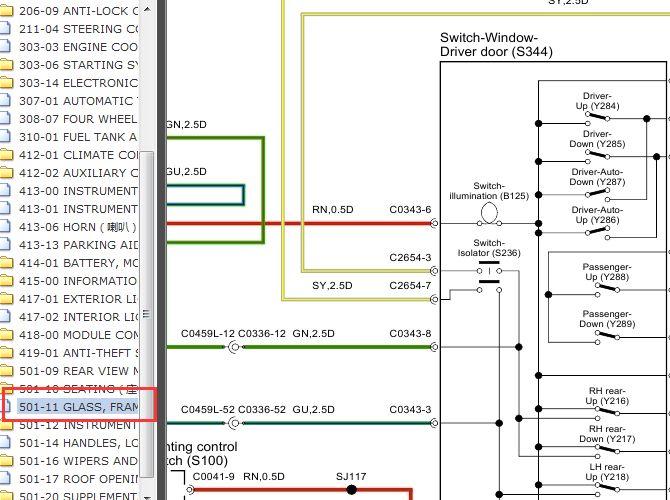Open the 415-00 INFORMATIO bookmark
The image size is (670, 500).
tap(78, 281)
